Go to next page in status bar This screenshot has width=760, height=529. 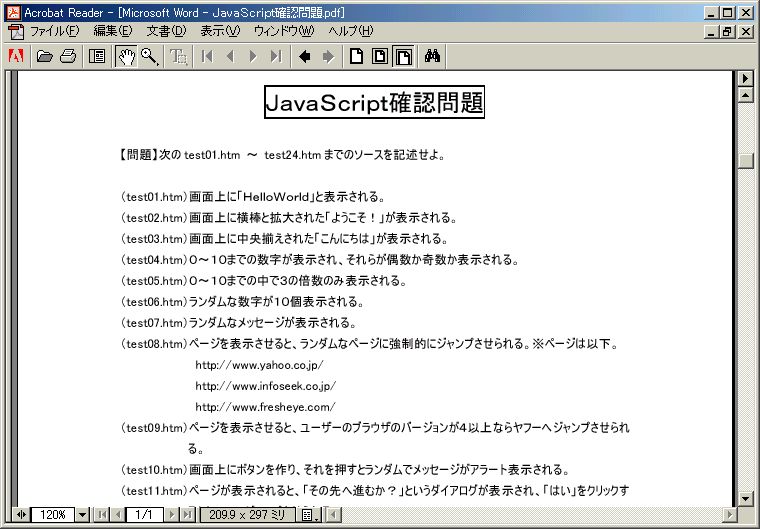tap(172, 514)
